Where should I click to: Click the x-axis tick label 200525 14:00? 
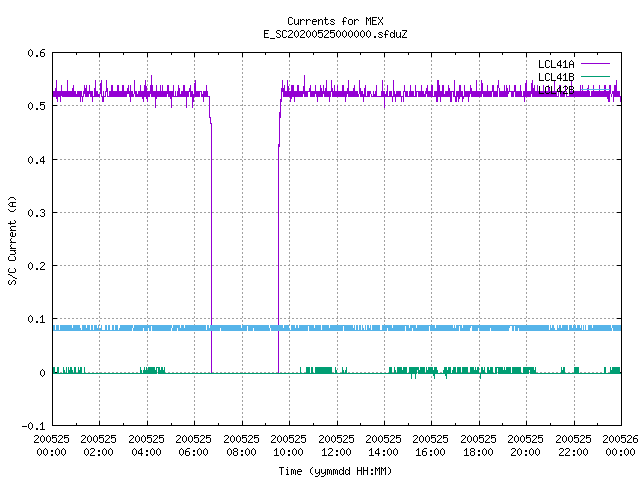(x=383, y=445)
